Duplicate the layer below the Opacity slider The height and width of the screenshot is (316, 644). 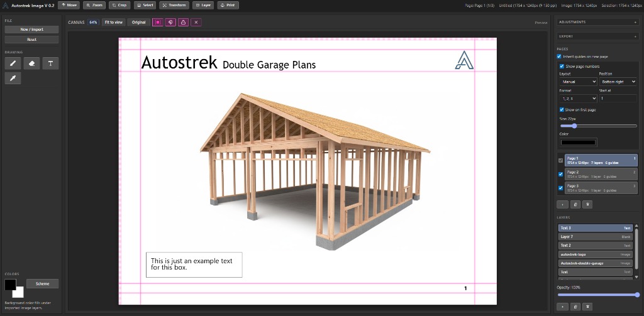[x=575, y=306]
